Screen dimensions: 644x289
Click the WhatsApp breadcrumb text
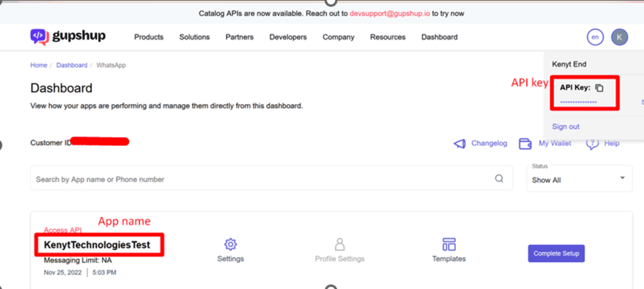(111, 65)
